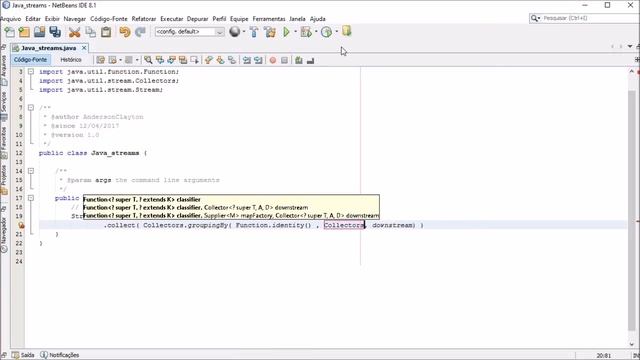Click the New Project toolbar icon
The width and height of the screenshot is (640, 360).
coord(24,32)
